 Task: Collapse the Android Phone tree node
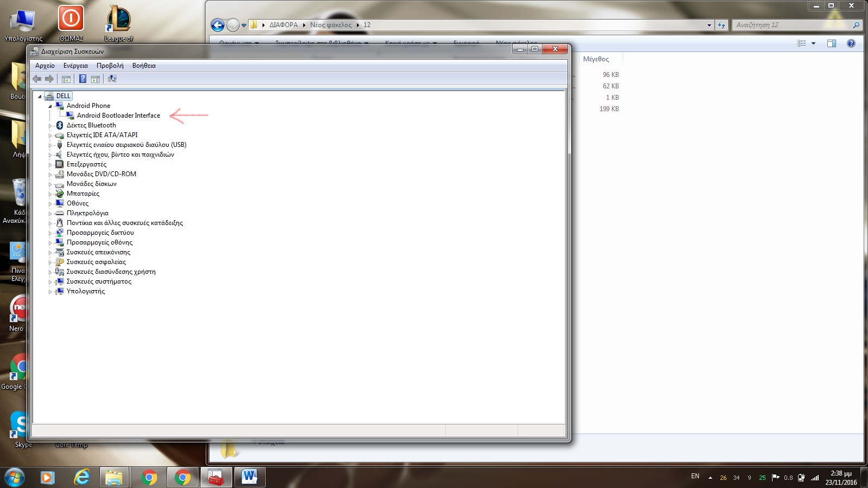pos(50,106)
